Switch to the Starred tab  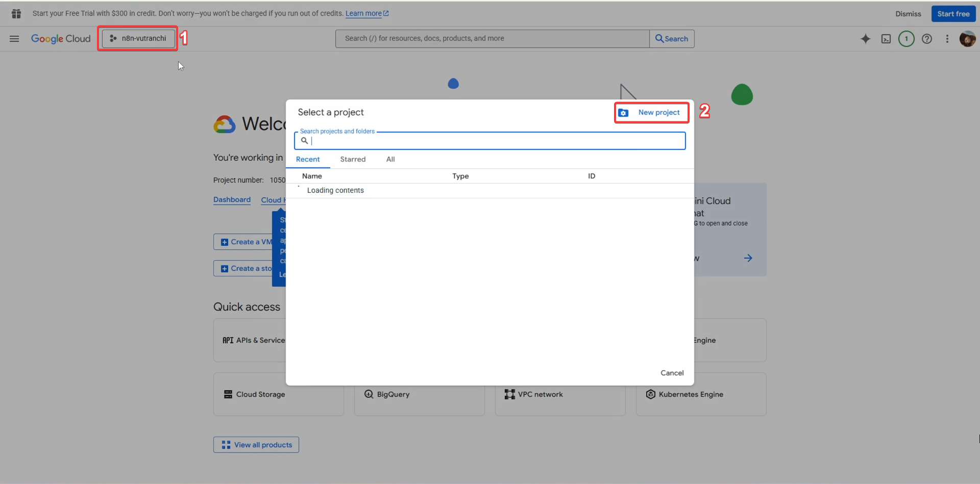point(353,159)
